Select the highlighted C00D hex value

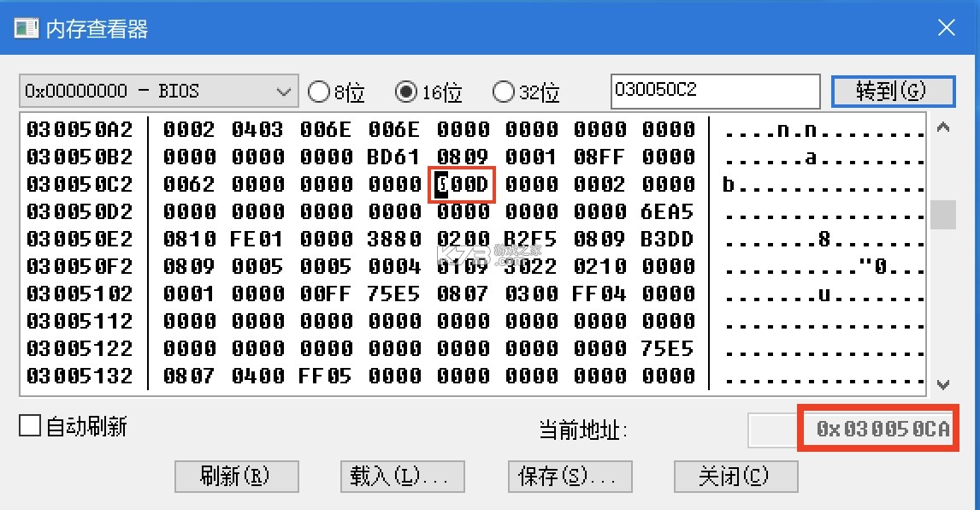pos(462,184)
